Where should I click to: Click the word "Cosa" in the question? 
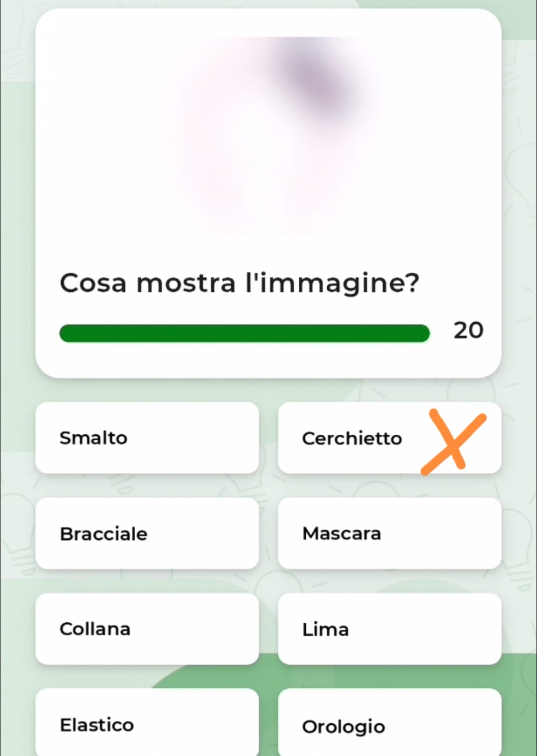click(93, 283)
